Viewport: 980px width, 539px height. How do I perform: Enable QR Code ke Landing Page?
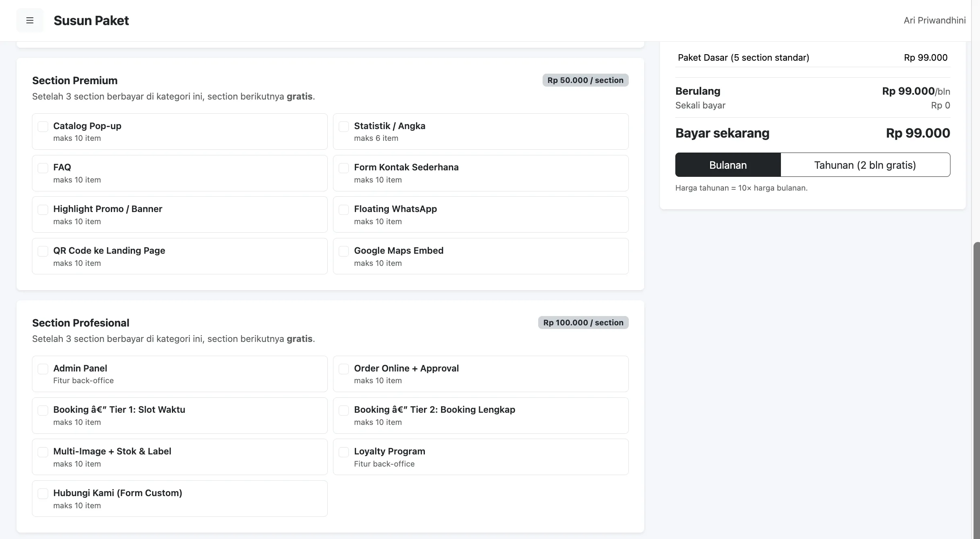tap(43, 251)
